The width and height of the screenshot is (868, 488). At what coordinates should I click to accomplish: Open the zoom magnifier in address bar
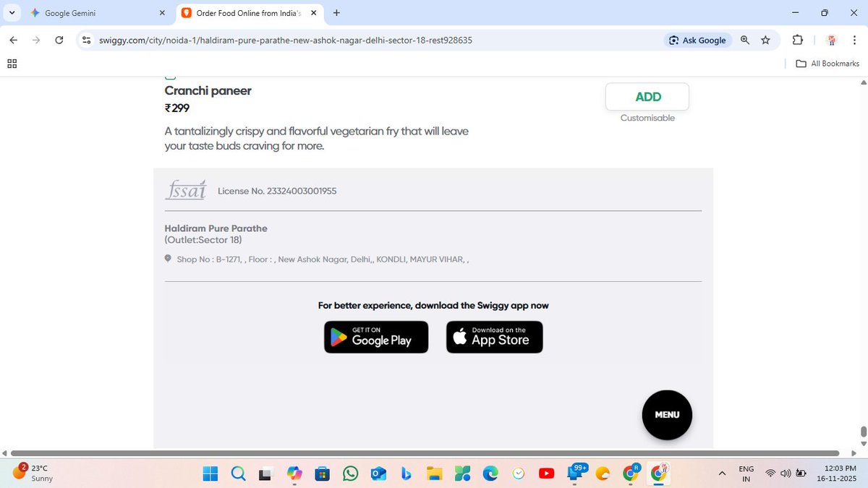coord(745,40)
